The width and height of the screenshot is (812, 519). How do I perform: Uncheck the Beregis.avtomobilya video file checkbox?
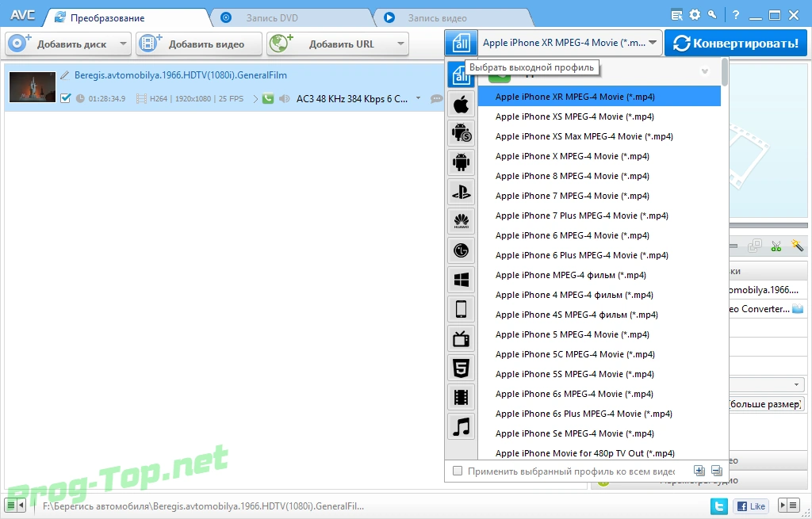tap(65, 97)
